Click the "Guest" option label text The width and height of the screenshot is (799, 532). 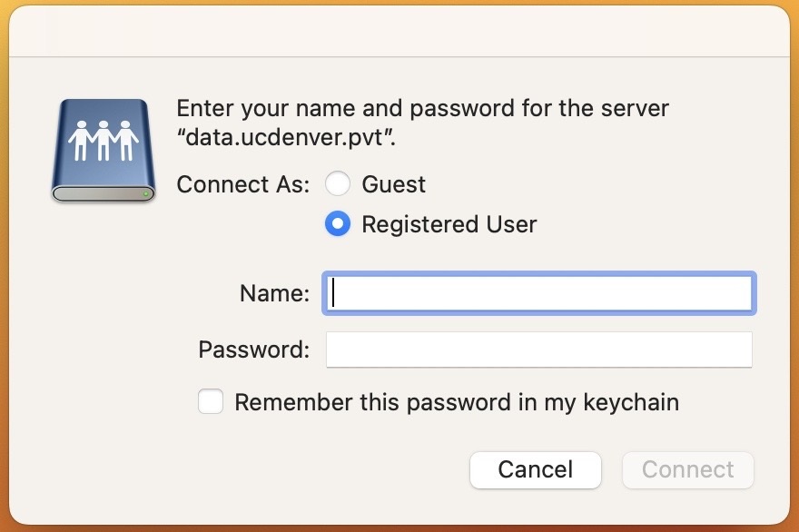pyautogui.click(x=393, y=185)
